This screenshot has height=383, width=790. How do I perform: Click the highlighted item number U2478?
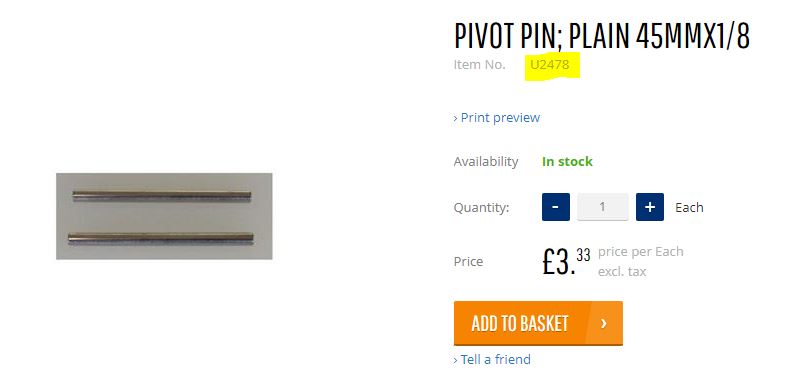[550, 65]
